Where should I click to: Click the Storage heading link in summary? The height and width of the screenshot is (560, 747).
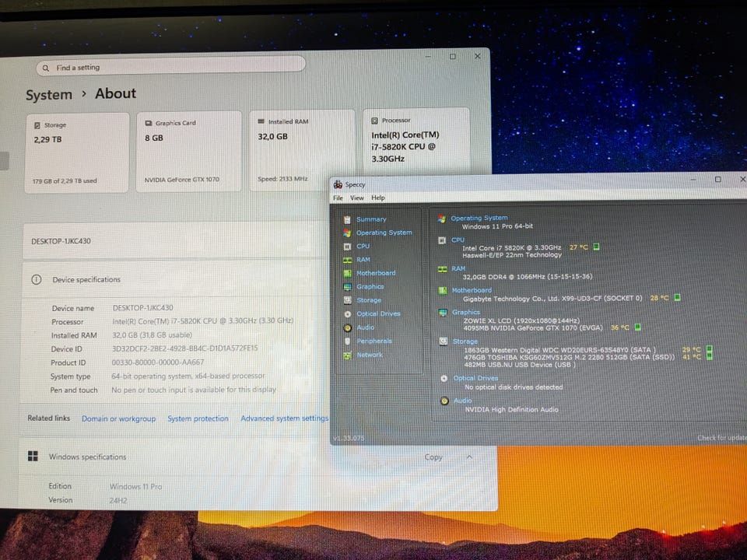(x=465, y=341)
